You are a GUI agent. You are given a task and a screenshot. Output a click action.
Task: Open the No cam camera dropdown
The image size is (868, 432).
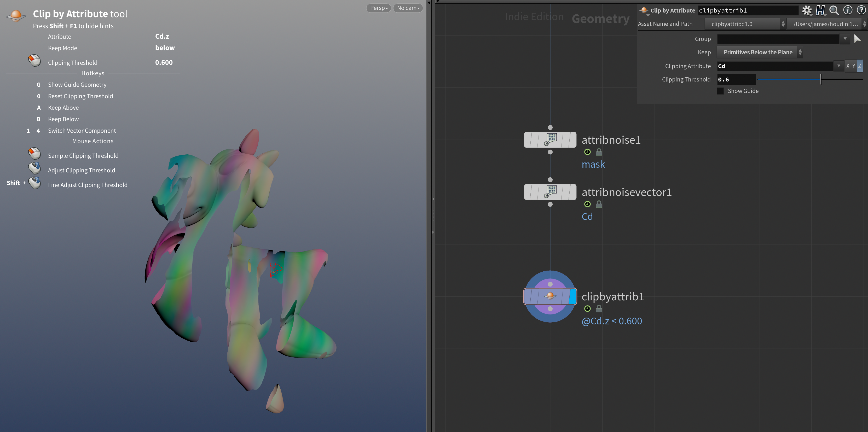tap(408, 8)
